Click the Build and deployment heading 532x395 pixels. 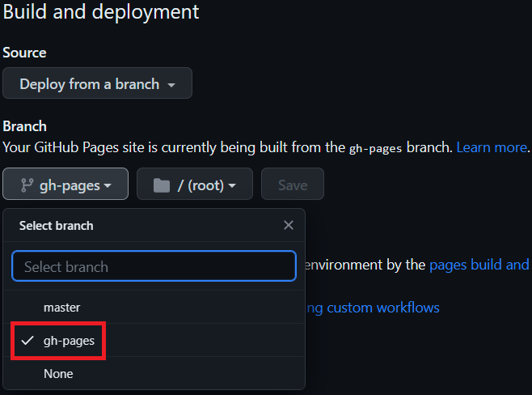101,11
